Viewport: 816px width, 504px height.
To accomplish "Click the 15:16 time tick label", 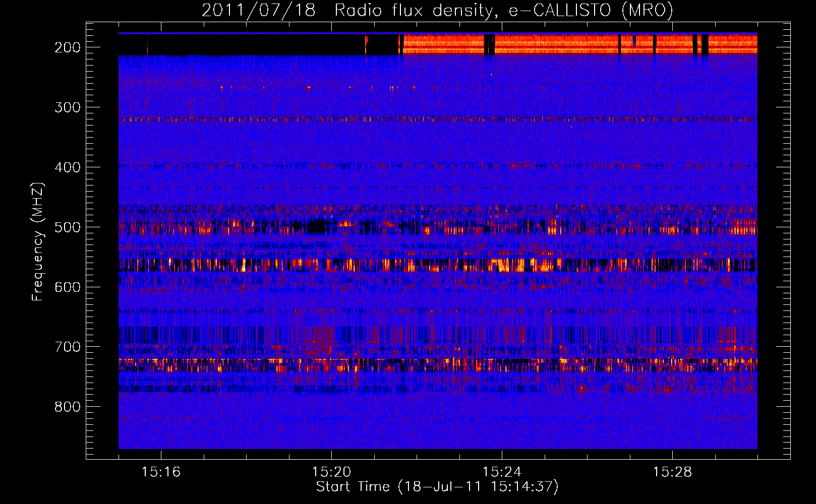I will (161, 472).
